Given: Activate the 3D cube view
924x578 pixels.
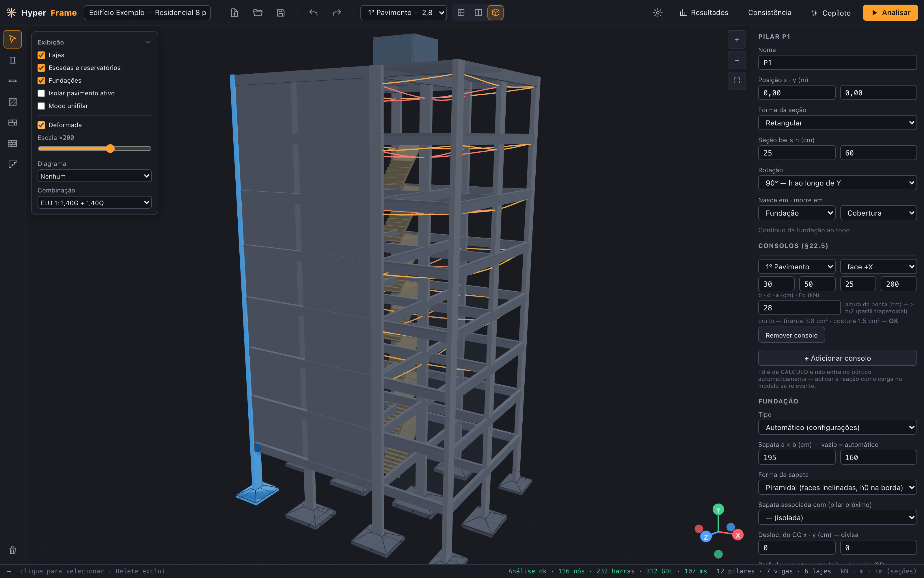Looking at the screenshot, I should pos(495,13).
